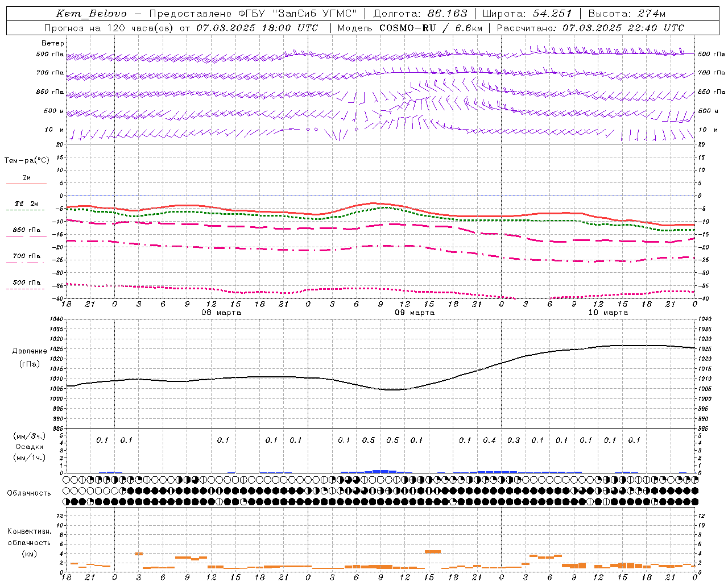Screen dimensions: 728x582
Task: Click the (мм/1ч.) precipitation unit label
Action: click(x=30, y=458)
